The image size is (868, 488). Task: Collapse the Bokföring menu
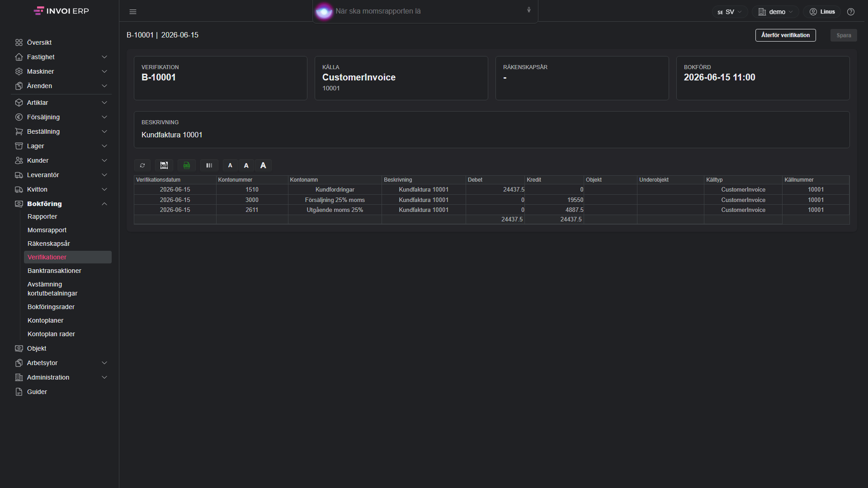(61, 204)
